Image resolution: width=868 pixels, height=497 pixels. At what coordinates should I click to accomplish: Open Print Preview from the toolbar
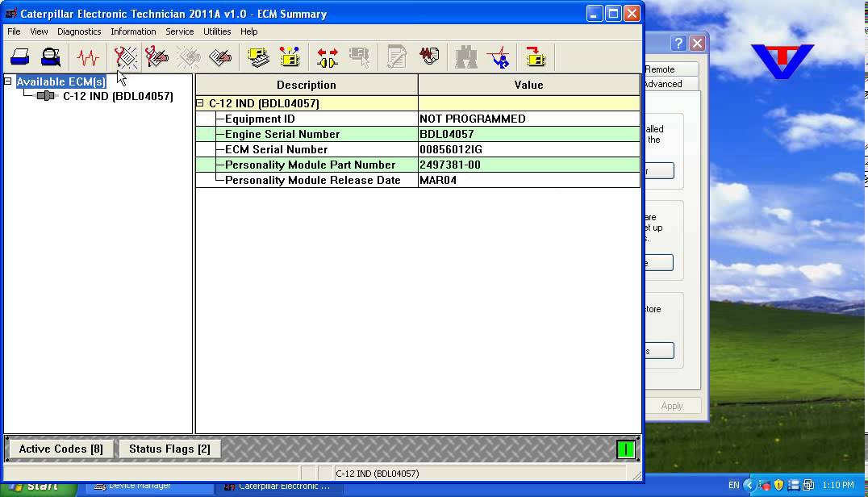(x=51, y=57)
